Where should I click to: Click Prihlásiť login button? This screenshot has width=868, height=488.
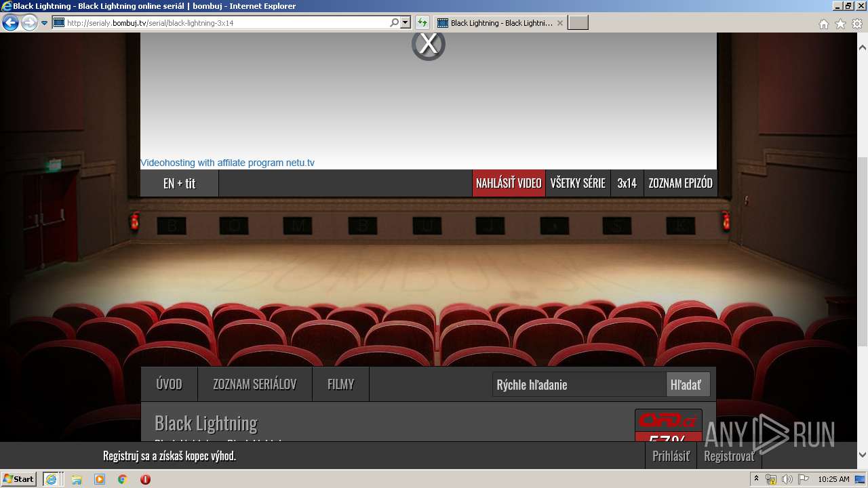671,456
